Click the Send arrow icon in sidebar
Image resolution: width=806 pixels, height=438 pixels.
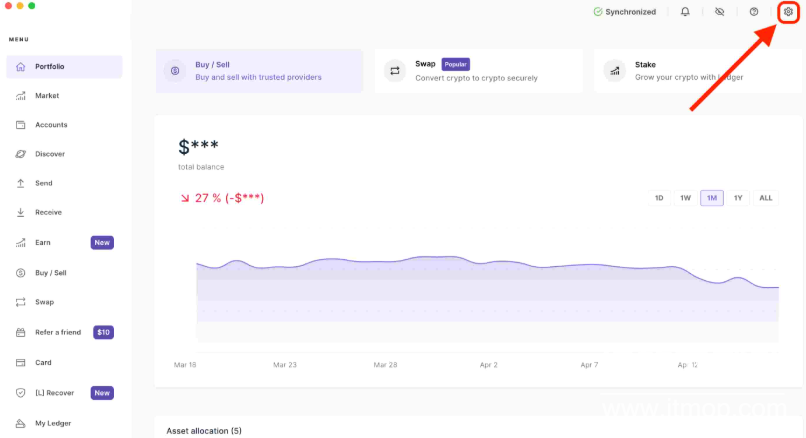(21, 183)
